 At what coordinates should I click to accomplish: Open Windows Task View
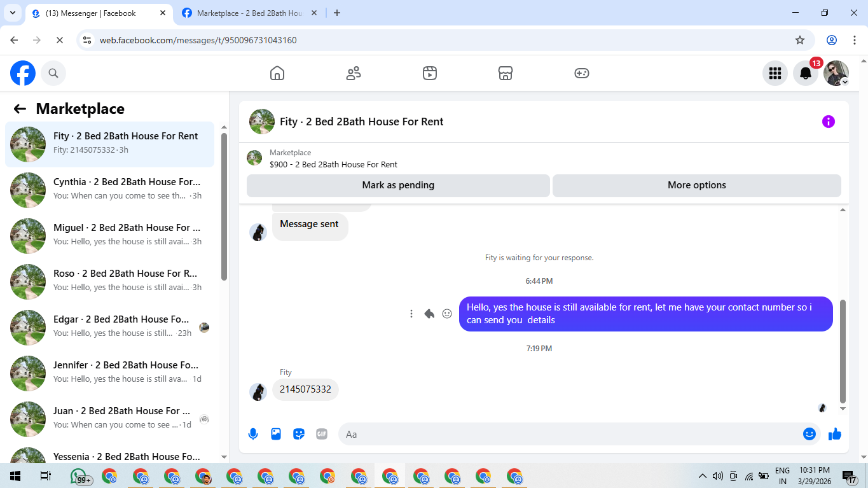pos(46,476)
